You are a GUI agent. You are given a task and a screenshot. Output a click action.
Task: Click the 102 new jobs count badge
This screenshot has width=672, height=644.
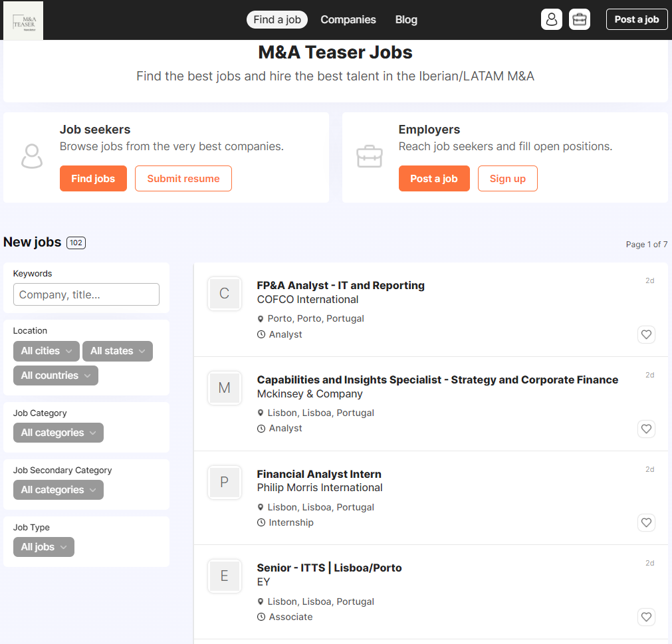[x=76, y=243]
